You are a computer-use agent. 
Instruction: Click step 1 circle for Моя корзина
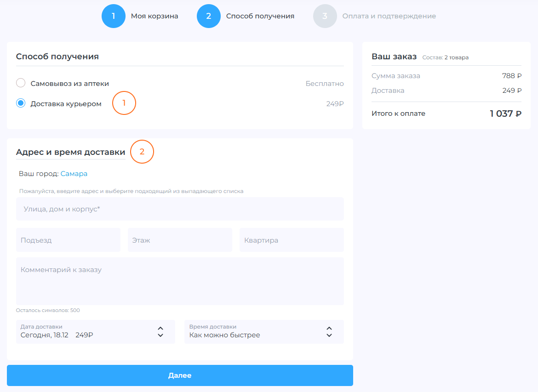(x=114, y=16)
